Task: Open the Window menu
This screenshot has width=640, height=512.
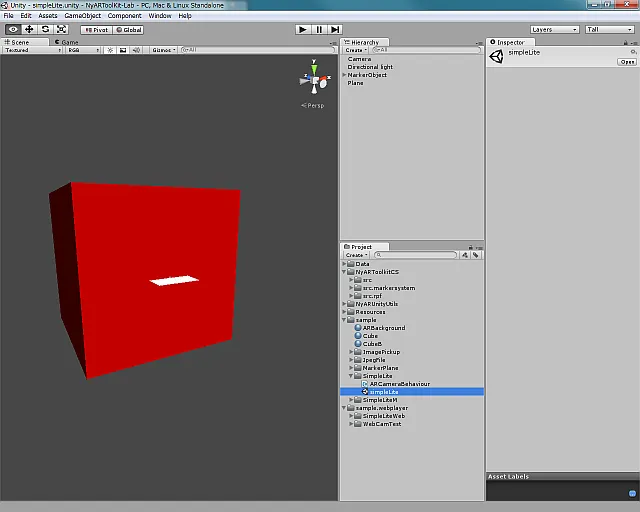Action: (160, 16)
